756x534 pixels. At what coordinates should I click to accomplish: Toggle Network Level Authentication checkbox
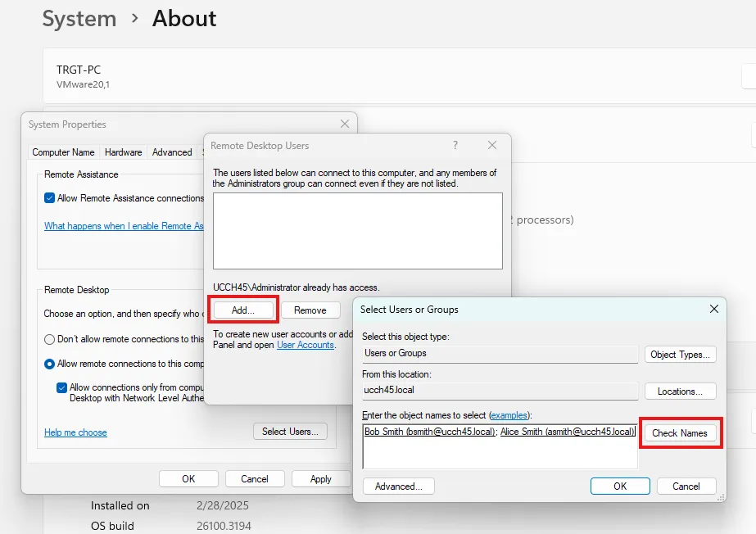62,387
